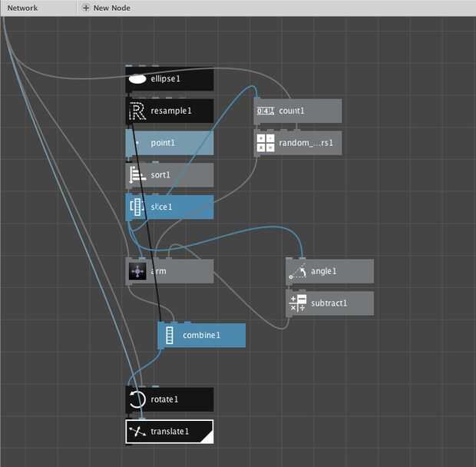Viewport: 476px width, 467px height.
Task: Click the translate1 node arrows icon
Action: (137, 432)
